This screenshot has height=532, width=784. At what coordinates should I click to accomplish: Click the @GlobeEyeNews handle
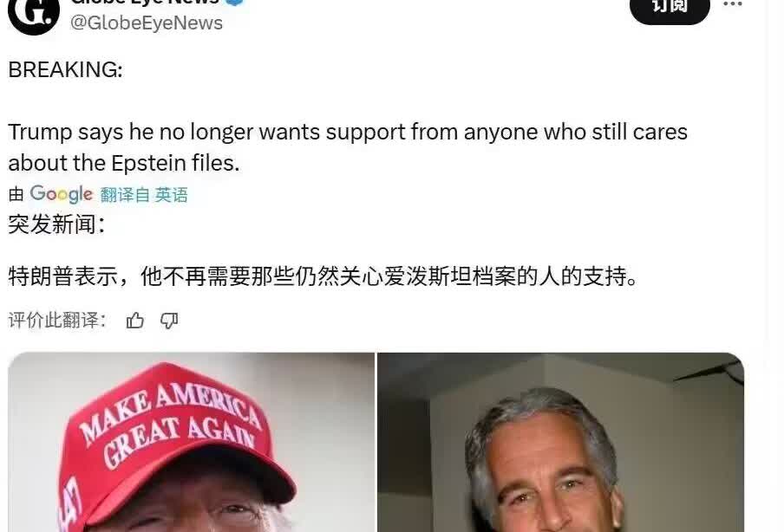(146, 23)
